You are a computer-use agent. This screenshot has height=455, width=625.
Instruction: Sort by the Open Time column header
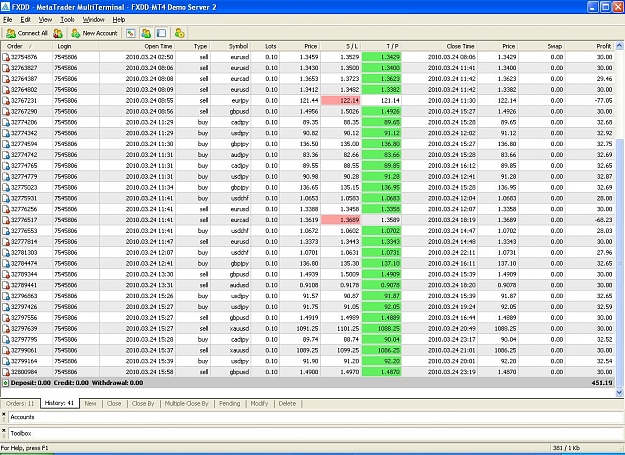137,46
